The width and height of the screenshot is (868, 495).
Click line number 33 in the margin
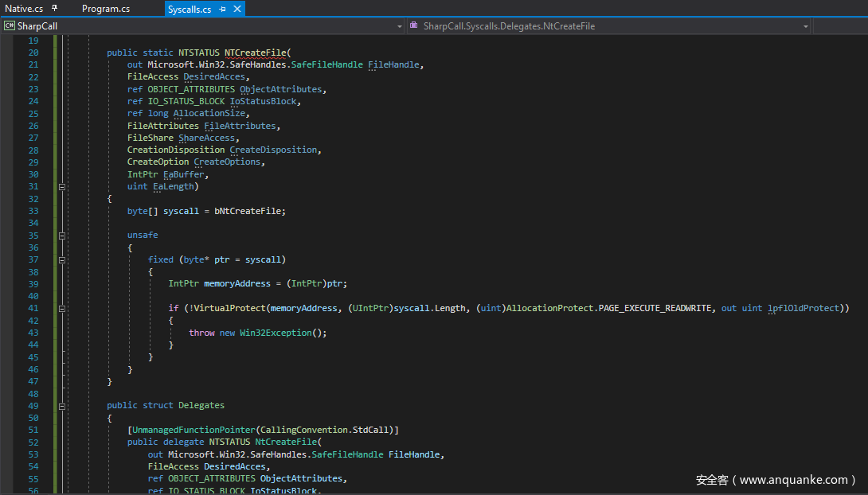pos(33,211)
